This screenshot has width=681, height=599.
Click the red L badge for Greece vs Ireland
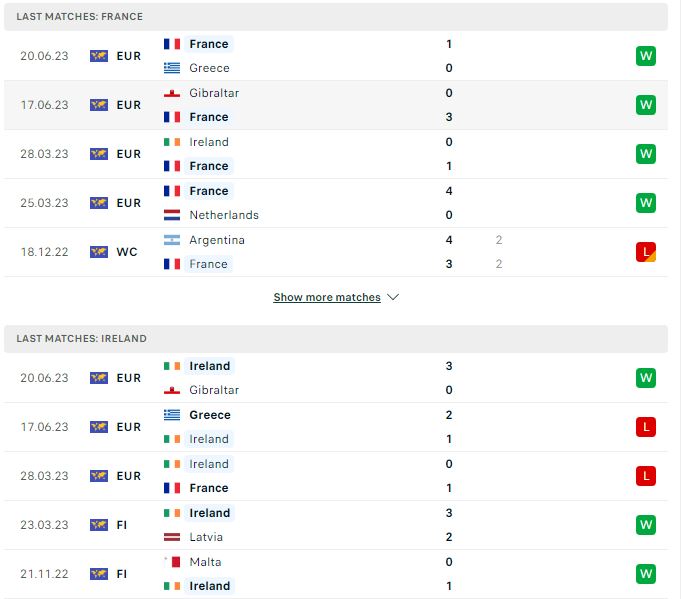(646, 427)
